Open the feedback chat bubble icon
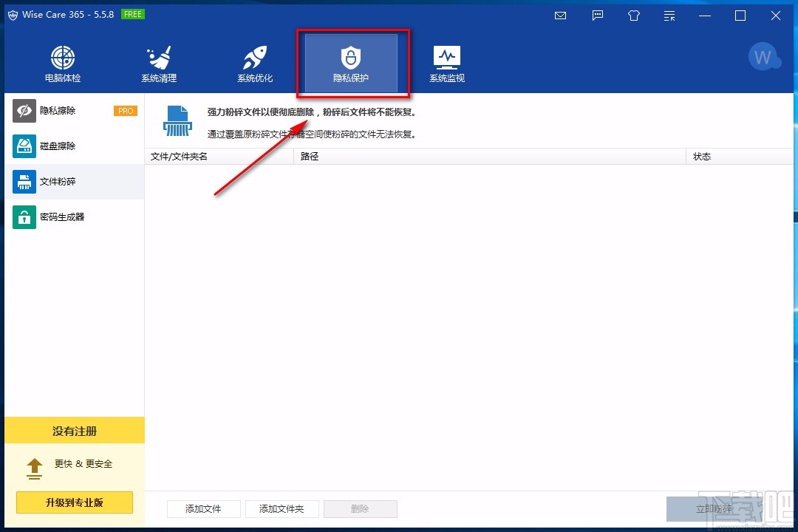The image size is (798, 532). click(x=598, y=16)
